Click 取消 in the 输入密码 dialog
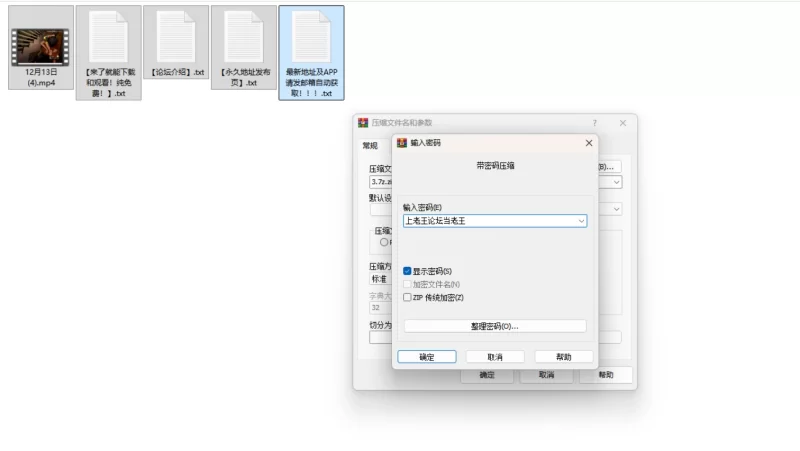 (495, 357)
